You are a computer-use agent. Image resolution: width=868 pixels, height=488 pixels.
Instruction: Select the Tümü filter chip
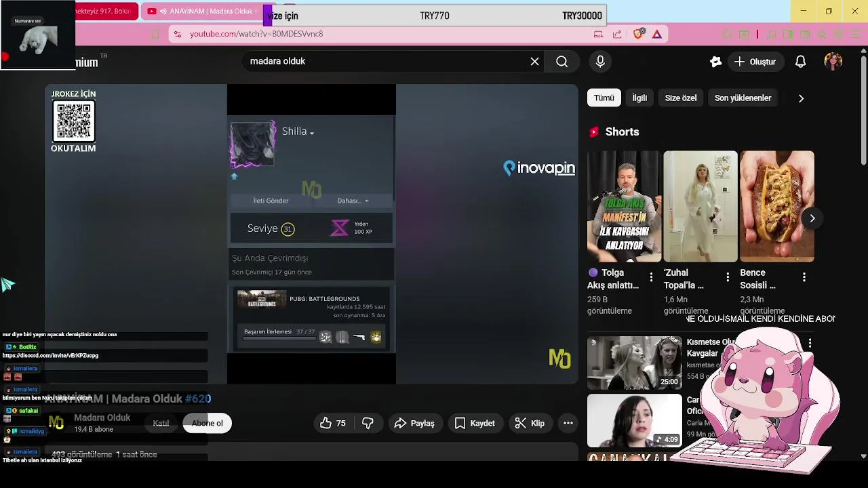pyautogui.click(x=604, y=98)
